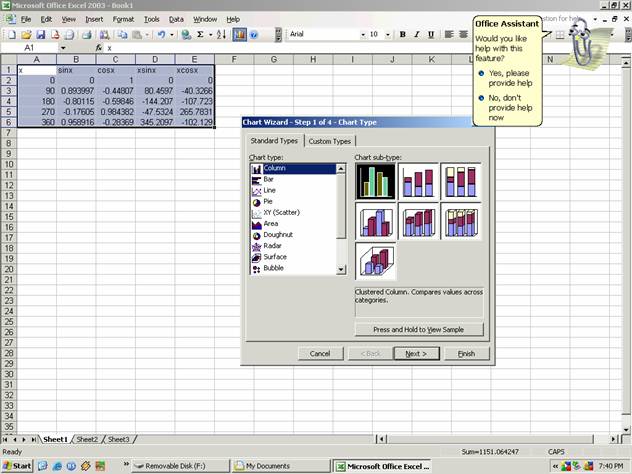The width and height of the screenshot is (632, 474).
Task: Click the Insert Function fx icon
Action: point(99,48)
